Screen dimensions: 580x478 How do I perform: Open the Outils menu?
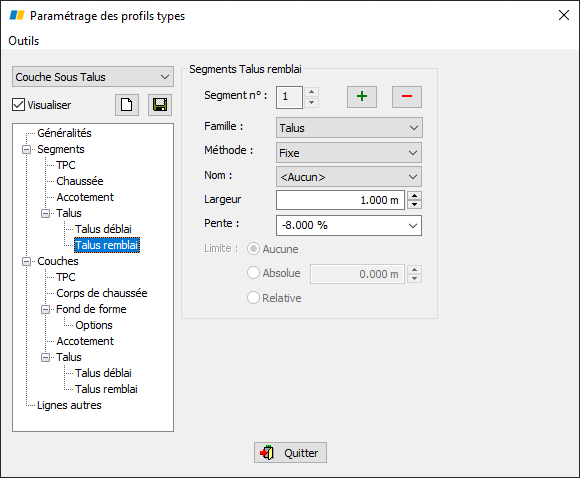pos(24,41)
